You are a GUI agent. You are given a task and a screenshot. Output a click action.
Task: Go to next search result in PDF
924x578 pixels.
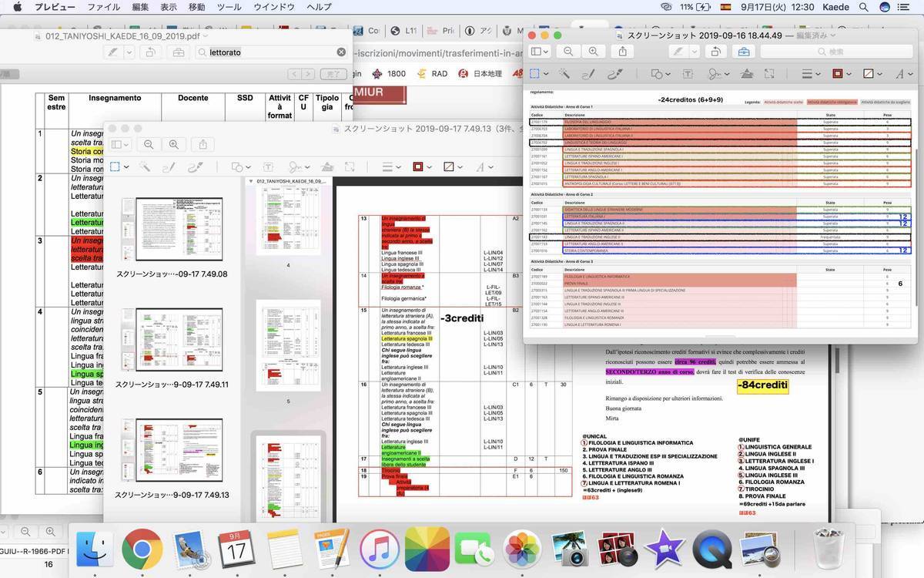pyautogui.click(x=307, y=74)
